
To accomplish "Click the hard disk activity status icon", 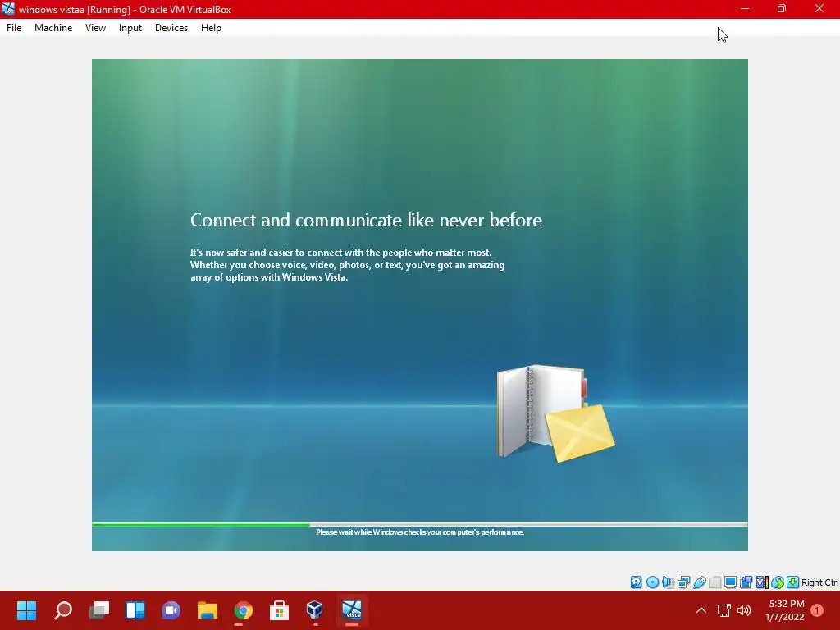I will pos(636,582).
